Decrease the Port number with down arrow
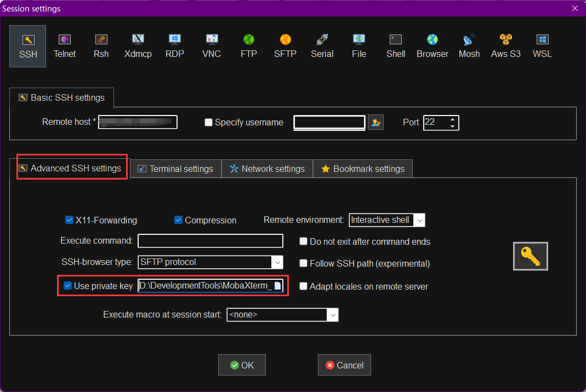Image resolution: width=586 pixels, height=392 pixels. tap(452, 126)
